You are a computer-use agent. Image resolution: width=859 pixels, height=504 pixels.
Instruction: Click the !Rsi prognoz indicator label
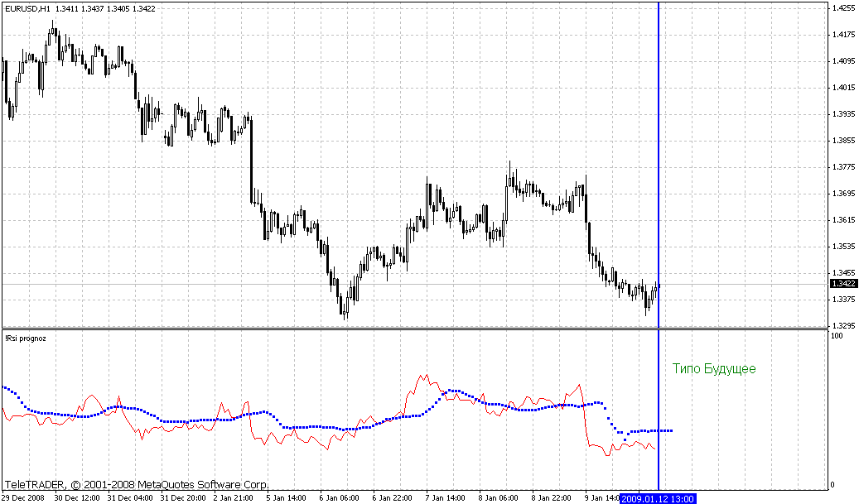(27, 338)
